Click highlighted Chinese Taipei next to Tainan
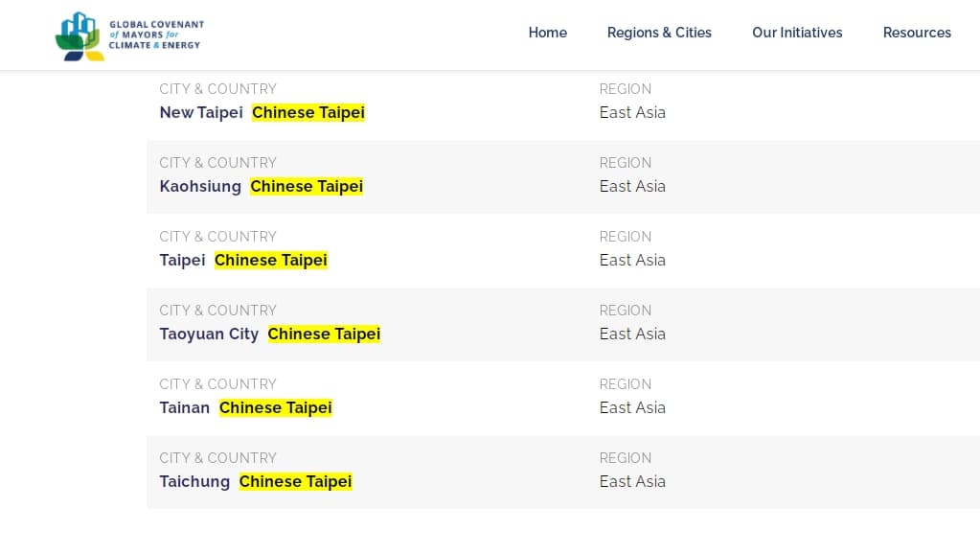The image size is (980, 554). pos(276,407)
